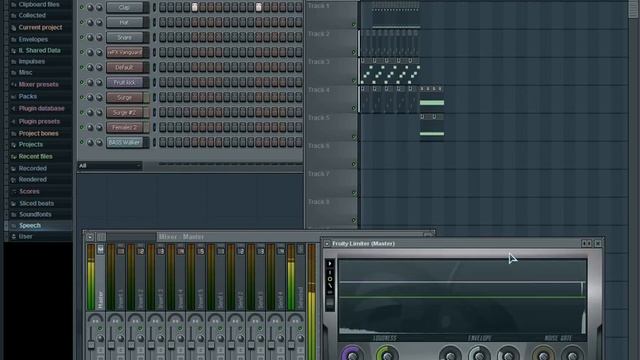Expand the Envelopes browser folder

pyautogui.click(x=33, y=40)
